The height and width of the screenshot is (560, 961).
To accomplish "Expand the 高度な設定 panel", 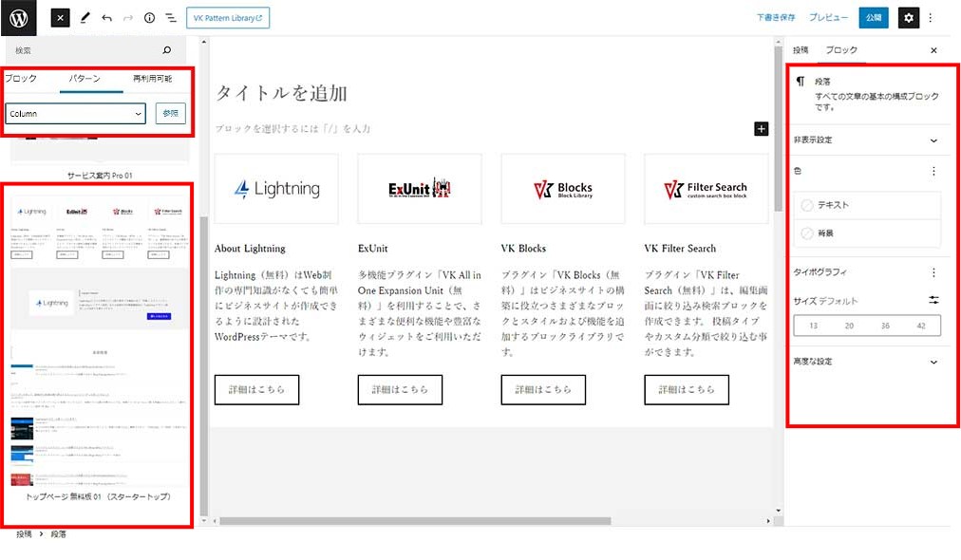I will (933, 362).
